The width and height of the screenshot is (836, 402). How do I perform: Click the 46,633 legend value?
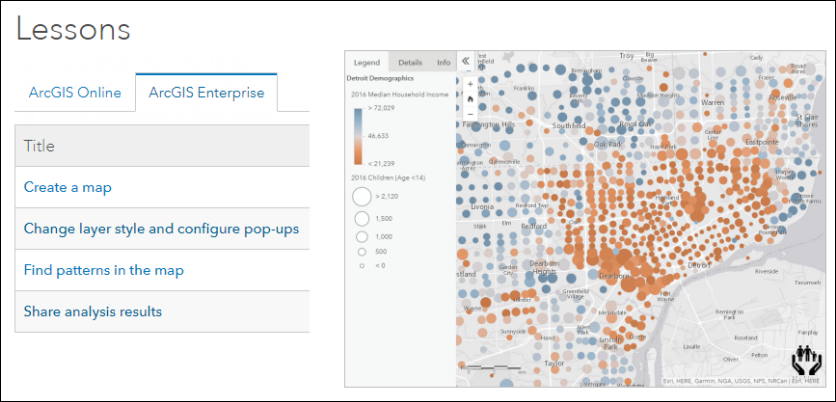pos(378,136)
